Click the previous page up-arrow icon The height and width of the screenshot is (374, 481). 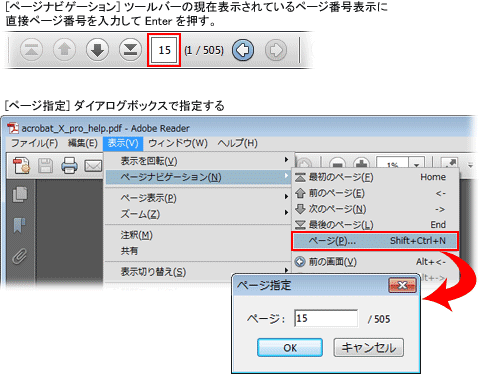pyautogui.click(x=64, y=50)
